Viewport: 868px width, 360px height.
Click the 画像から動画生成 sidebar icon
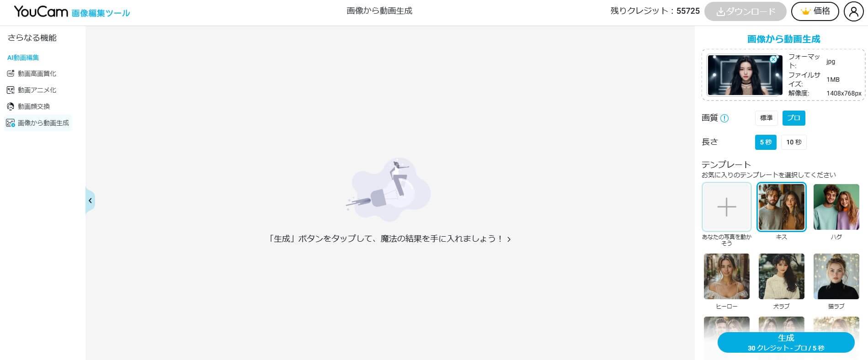tap(11, 123)
